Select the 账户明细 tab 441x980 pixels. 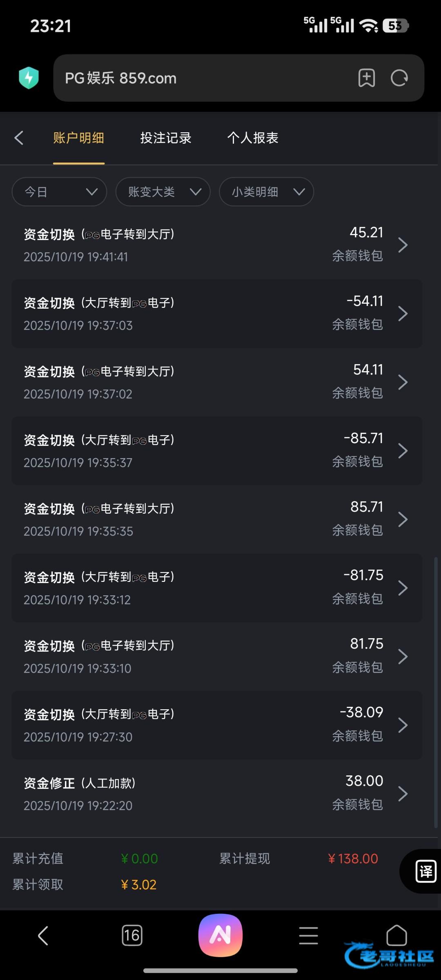click(x=78, y=138)
